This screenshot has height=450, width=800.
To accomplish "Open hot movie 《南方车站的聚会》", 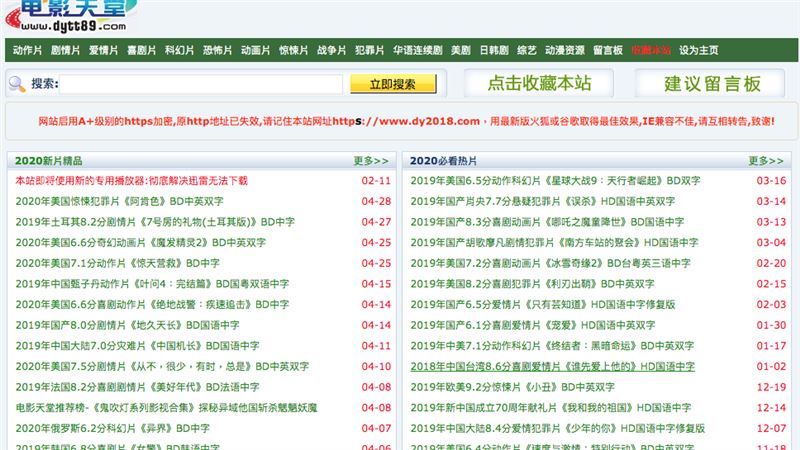I will (x=554, y=243).
